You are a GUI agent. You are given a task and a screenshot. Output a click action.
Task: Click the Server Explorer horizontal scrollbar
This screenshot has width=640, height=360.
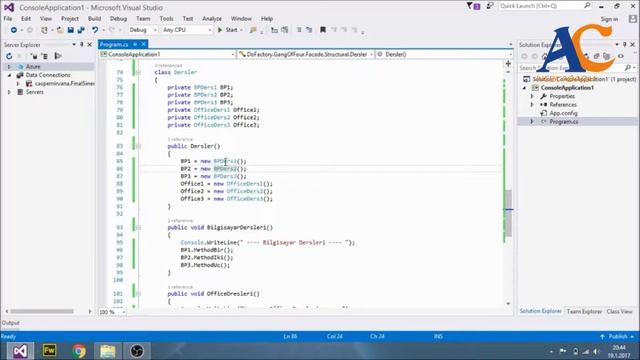42,311
